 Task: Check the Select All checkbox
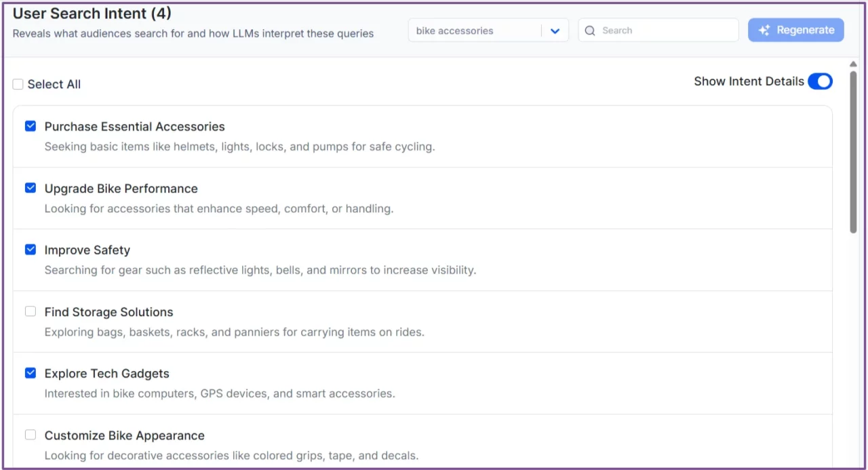pos(18,83)
